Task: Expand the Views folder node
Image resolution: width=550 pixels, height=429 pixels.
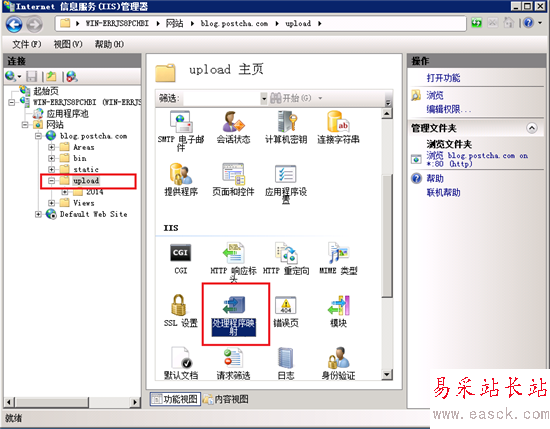Action: [x=52, y=203]
